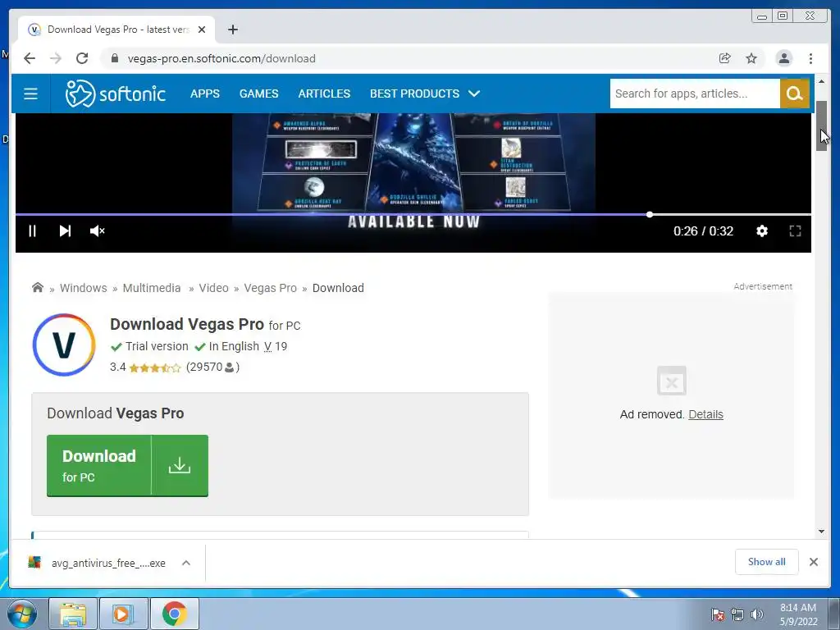Enter video fullscreen mode
Viewport: 840px width, 630px height.
click(795, 231)
